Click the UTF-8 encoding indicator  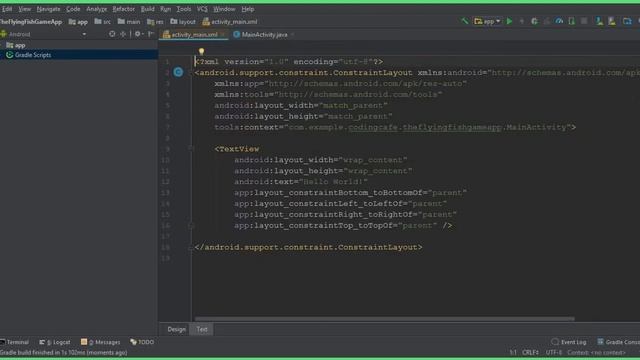point(553,352)
